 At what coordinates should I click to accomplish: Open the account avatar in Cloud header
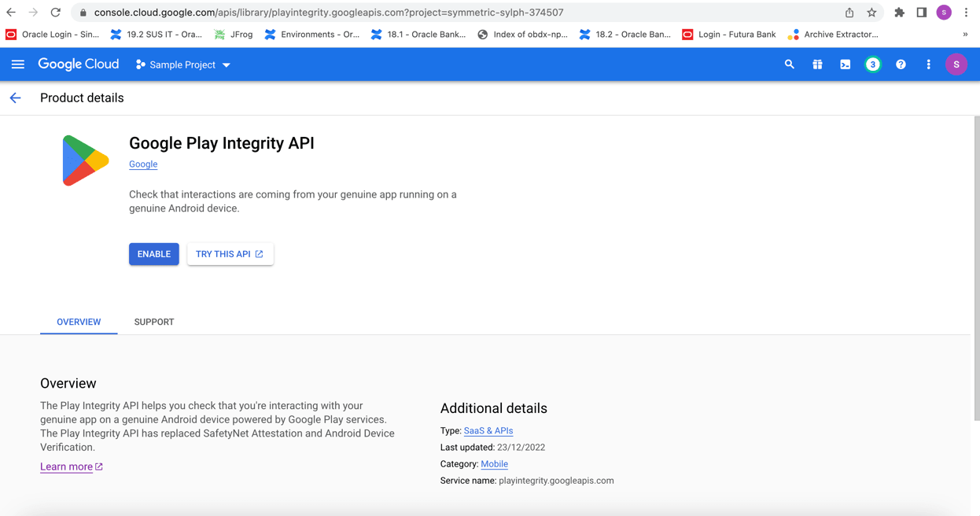956,64
